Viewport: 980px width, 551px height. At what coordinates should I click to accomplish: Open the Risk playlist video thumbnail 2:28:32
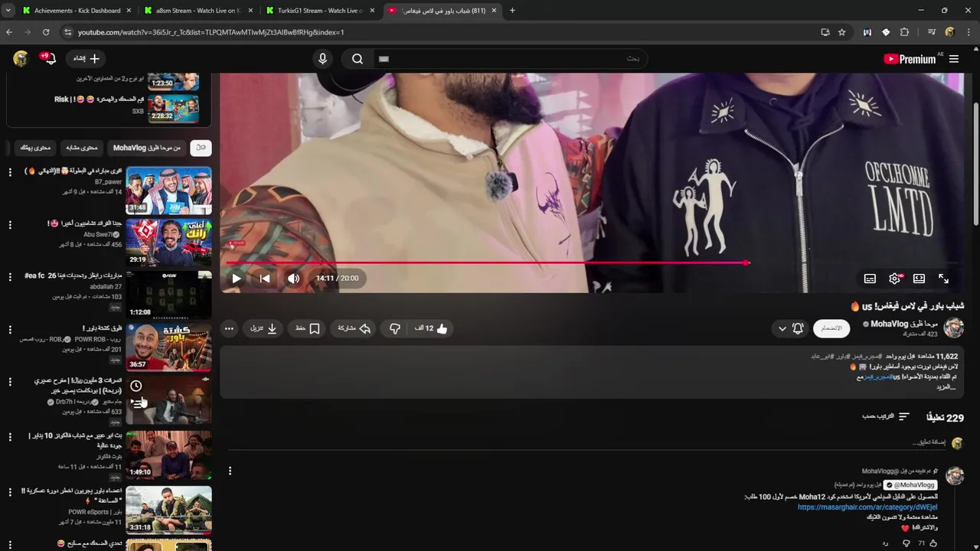coord(173,108)
